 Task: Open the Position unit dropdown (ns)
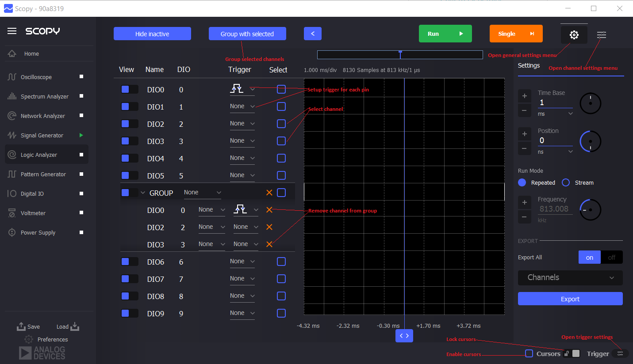coord(555,152)
